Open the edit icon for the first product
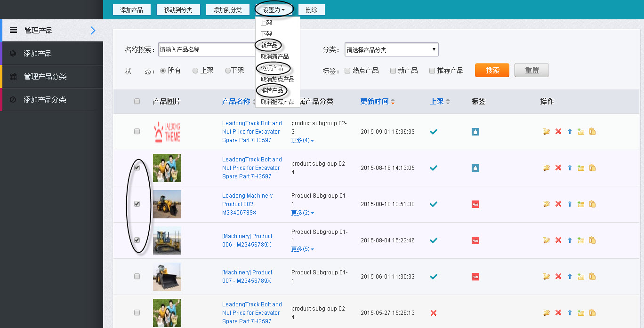644x328 pixels. [546, 131]
